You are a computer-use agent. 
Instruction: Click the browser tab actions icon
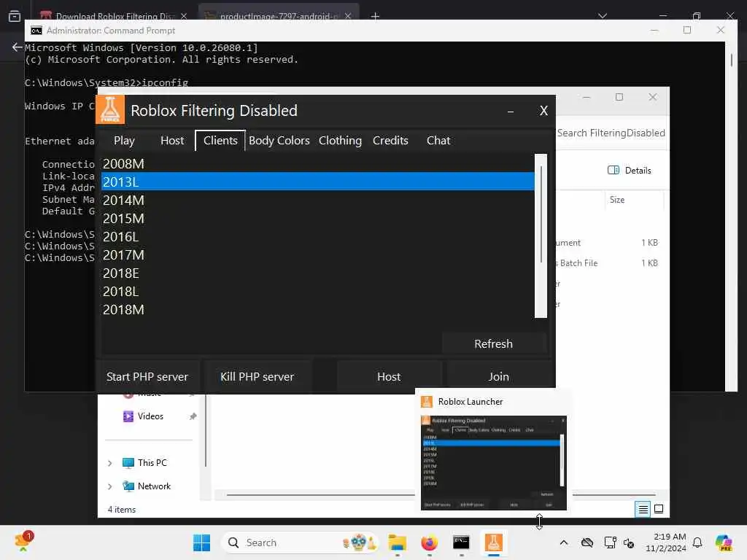[x=15, y=16]
